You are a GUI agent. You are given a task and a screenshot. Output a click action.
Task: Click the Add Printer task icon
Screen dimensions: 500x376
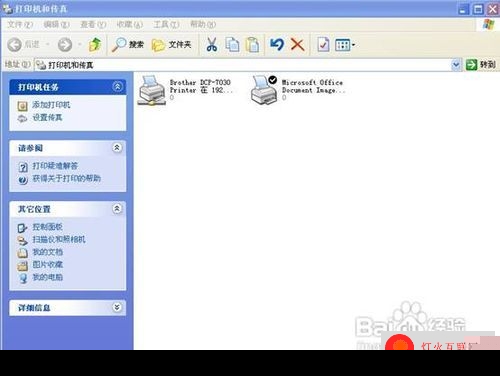tap(22, 106)
